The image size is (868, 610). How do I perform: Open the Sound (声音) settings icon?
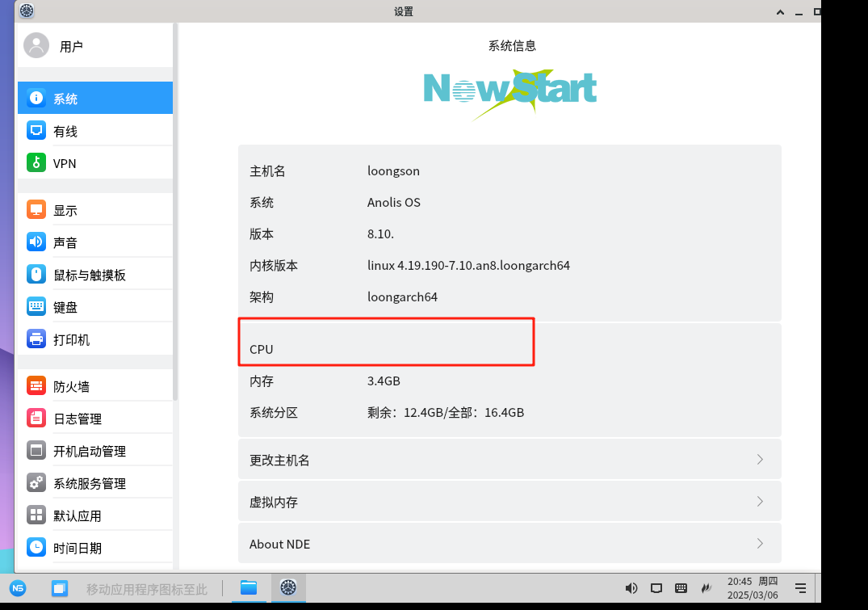36,242
